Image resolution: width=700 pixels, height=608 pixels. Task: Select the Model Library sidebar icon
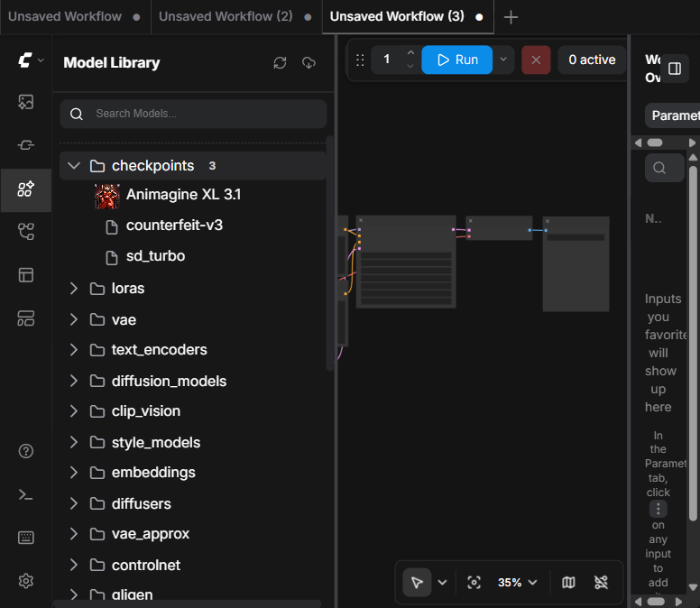coord(26,189)
